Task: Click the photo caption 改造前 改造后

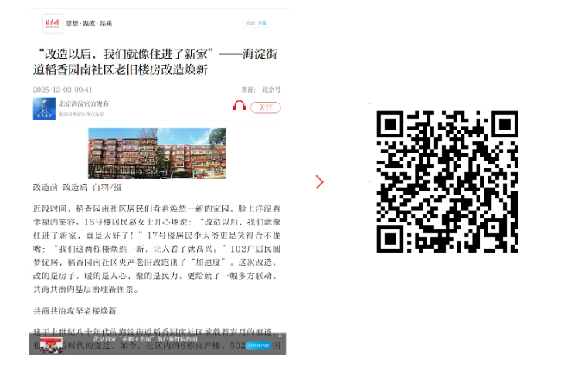Action: (77, 187)
